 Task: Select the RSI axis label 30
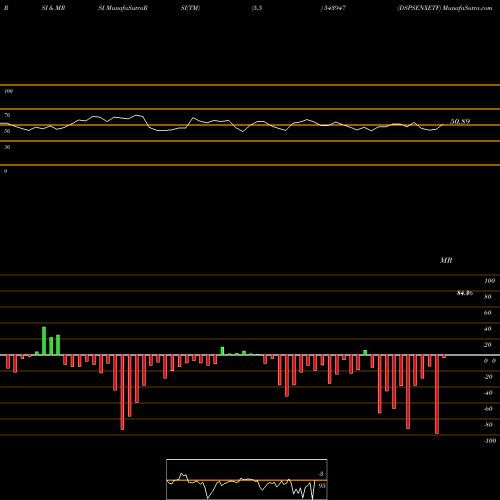[x=7, y=147]
